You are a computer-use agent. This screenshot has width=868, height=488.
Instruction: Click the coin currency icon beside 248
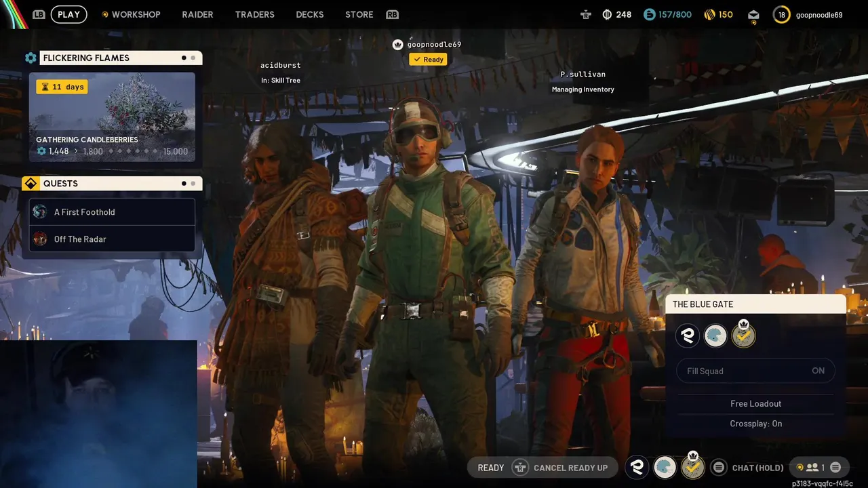(607, 14)
